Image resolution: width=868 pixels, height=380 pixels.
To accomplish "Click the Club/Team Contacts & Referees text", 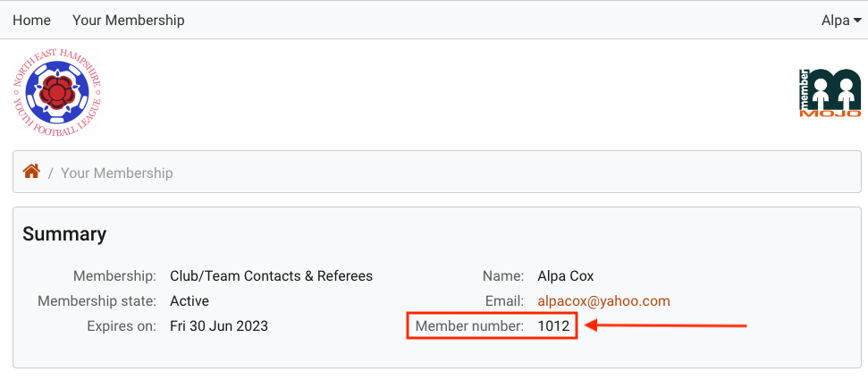I will coord(271,276).
